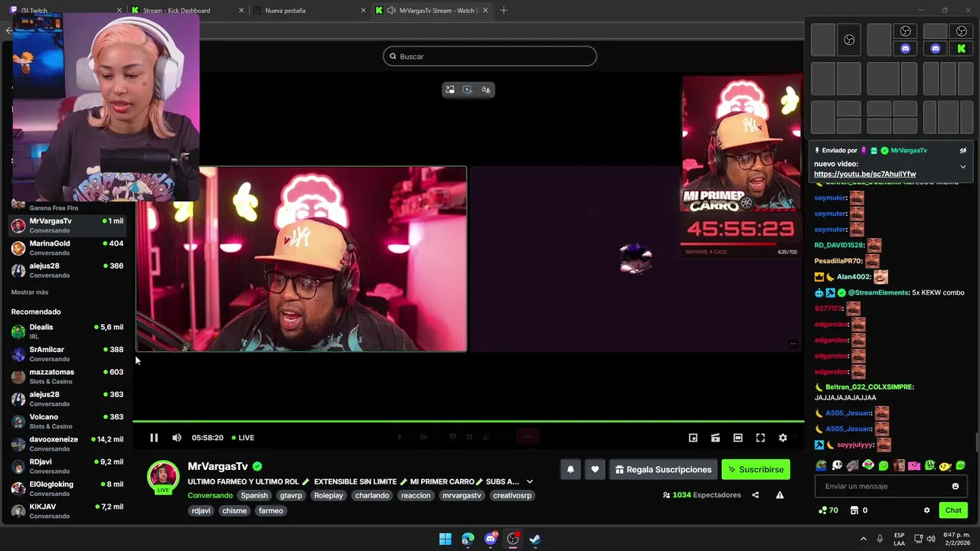Open the pinned youtu.be video link
Viewport: 980px width, 551px height.
pyautogui.click(x=864, y=174)
